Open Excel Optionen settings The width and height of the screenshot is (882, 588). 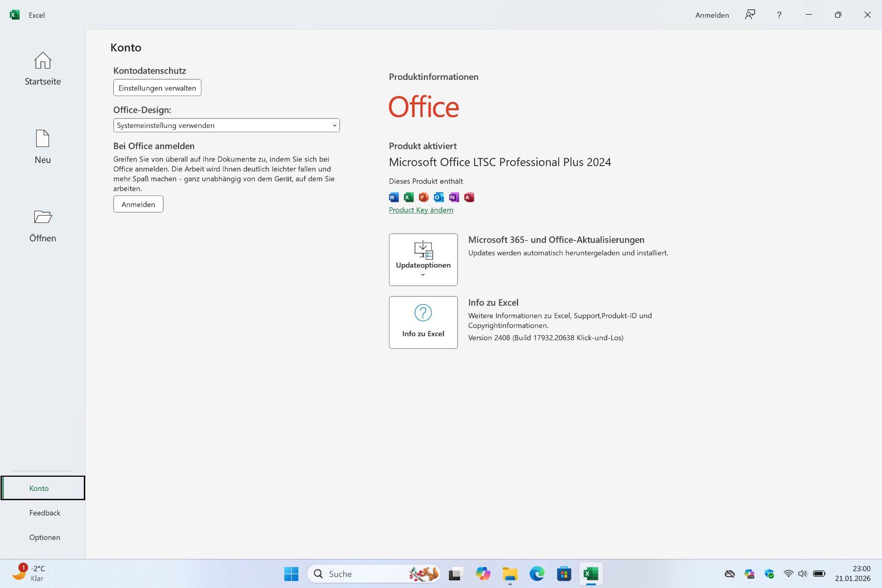pyautogui.click(x=45, y=537)
